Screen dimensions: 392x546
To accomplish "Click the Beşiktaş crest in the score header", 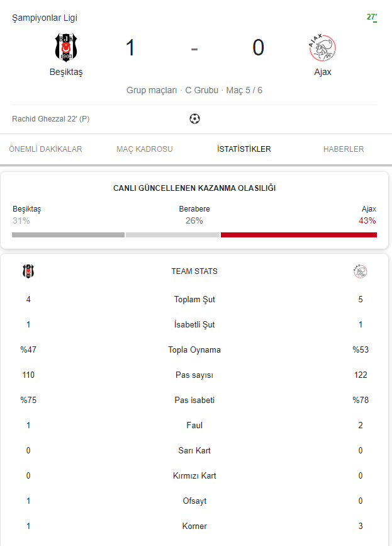I will (66, 48).
